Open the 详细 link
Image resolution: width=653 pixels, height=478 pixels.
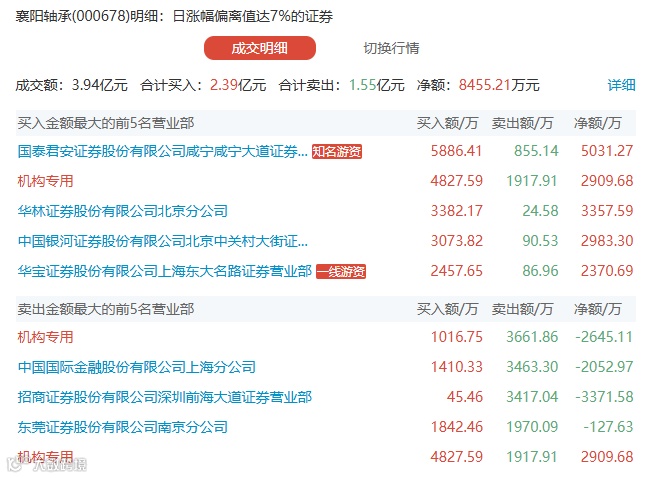point(621,85)
